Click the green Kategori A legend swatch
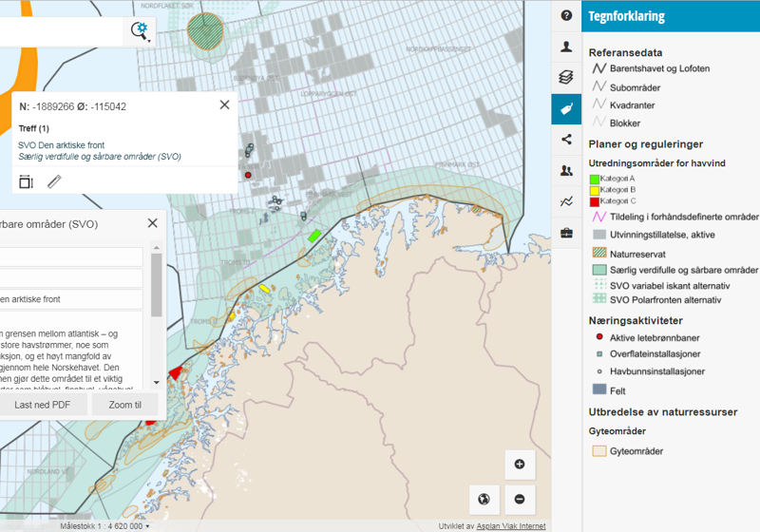 tap(595, 179)
